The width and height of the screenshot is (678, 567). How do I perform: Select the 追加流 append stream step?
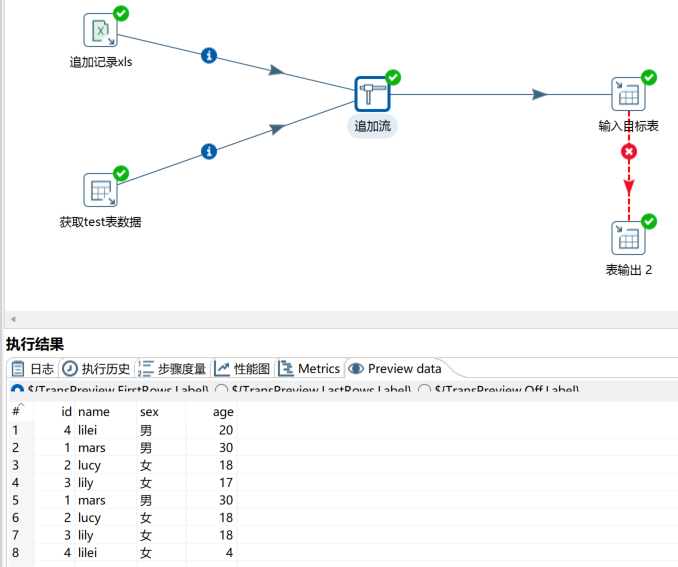pyautogui.click(x=371, y=94)
